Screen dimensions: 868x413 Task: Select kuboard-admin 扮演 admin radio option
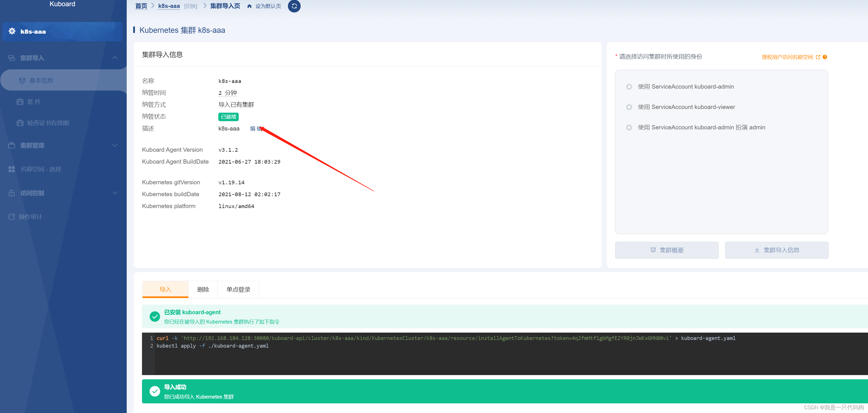pyautogui.click(x=629, y=127)
